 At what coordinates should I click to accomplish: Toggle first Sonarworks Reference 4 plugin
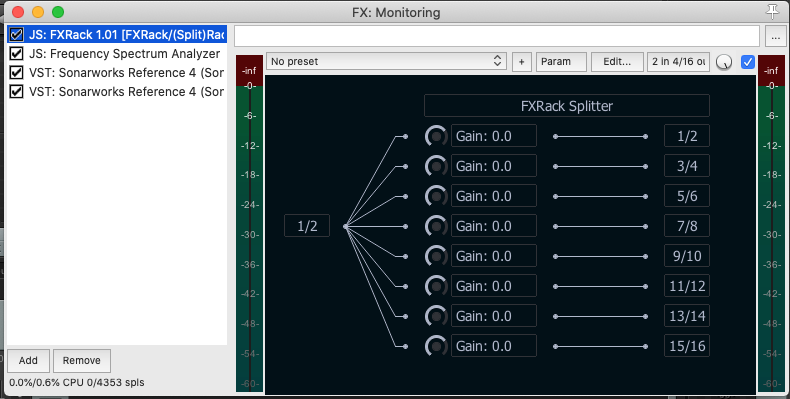(17, 73)
